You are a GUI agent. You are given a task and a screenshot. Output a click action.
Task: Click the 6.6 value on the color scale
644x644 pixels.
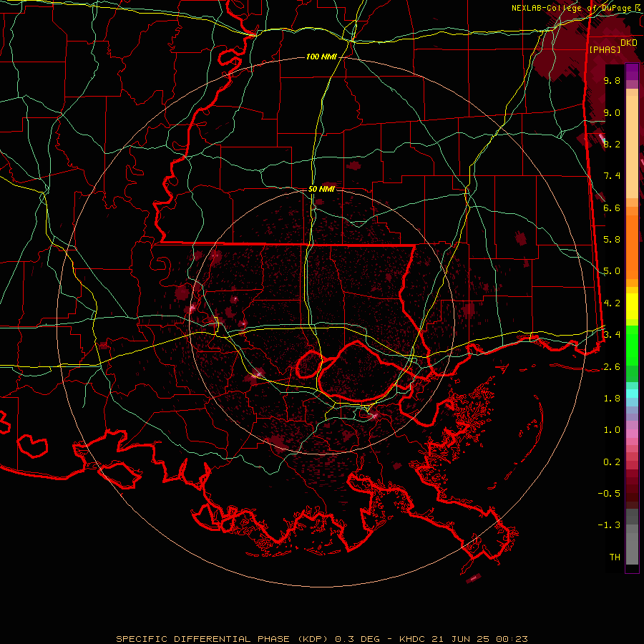click(612, 208)
